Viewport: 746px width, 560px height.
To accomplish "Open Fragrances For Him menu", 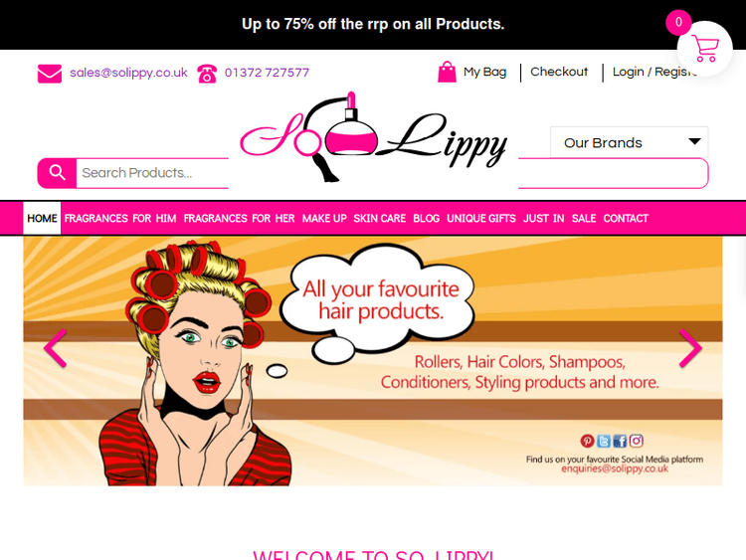I will pos(120,219).
